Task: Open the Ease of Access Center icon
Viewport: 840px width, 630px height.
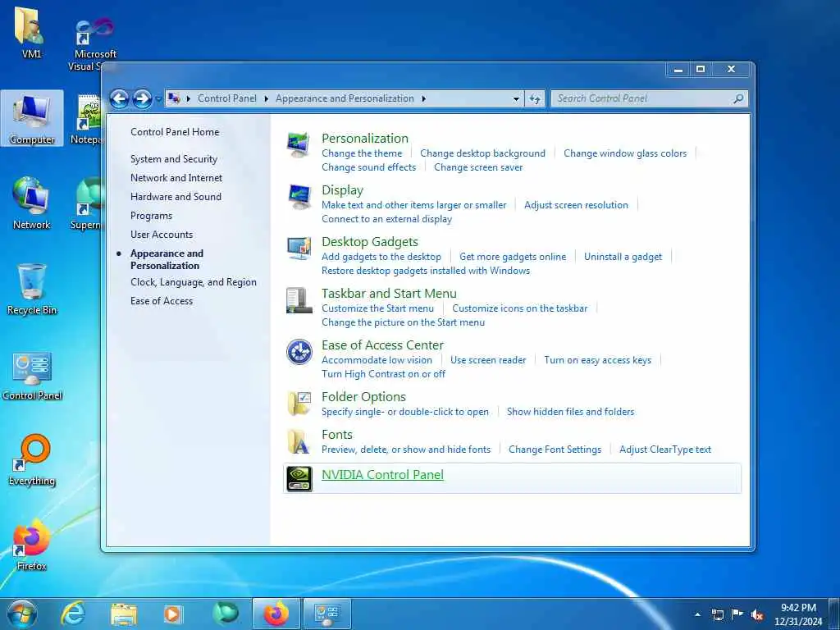Action: click(299, 352)
